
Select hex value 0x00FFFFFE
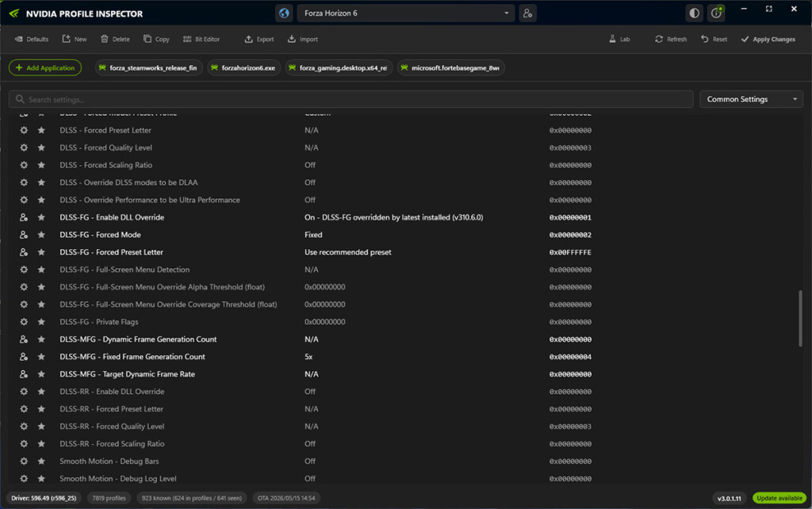coord(570,253)
